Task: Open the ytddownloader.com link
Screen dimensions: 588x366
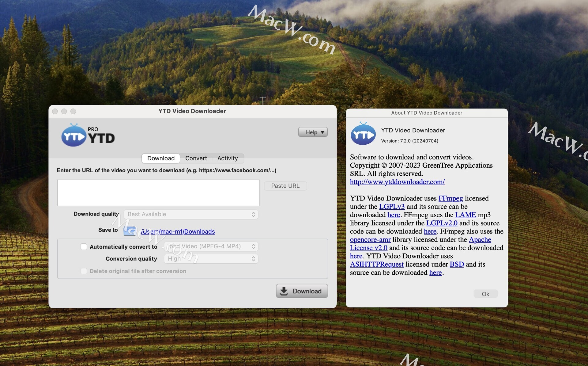Action: (x=397, y=182)
